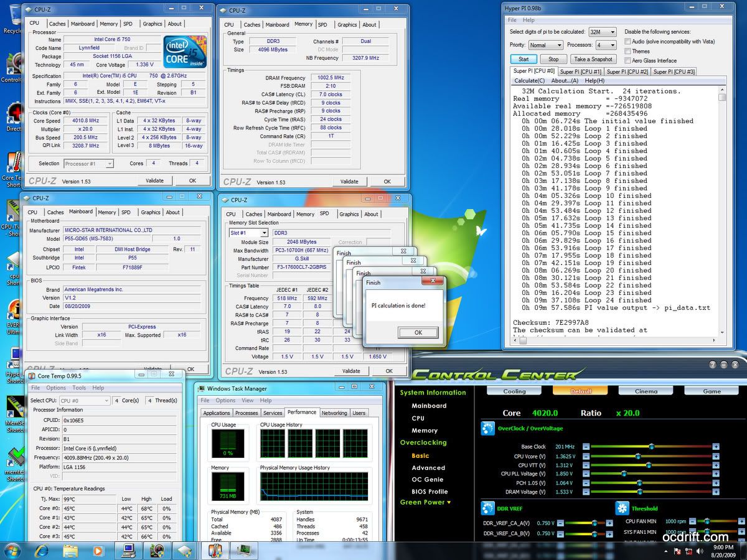Click the Control Center help question mark icon
The height and width of the screenshot is (560, 747).
[x=712, y=365]
